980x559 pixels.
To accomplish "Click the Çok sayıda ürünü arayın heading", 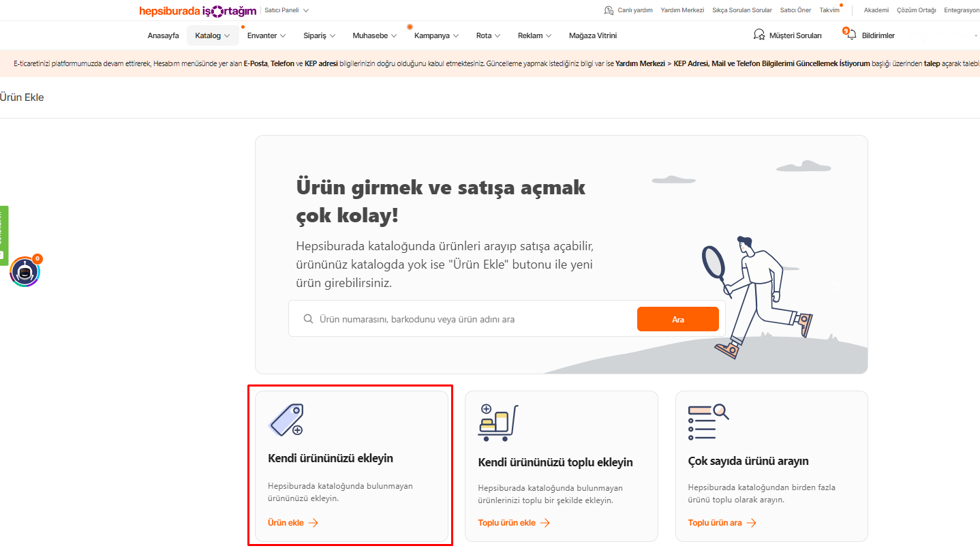I will [748, 462].
